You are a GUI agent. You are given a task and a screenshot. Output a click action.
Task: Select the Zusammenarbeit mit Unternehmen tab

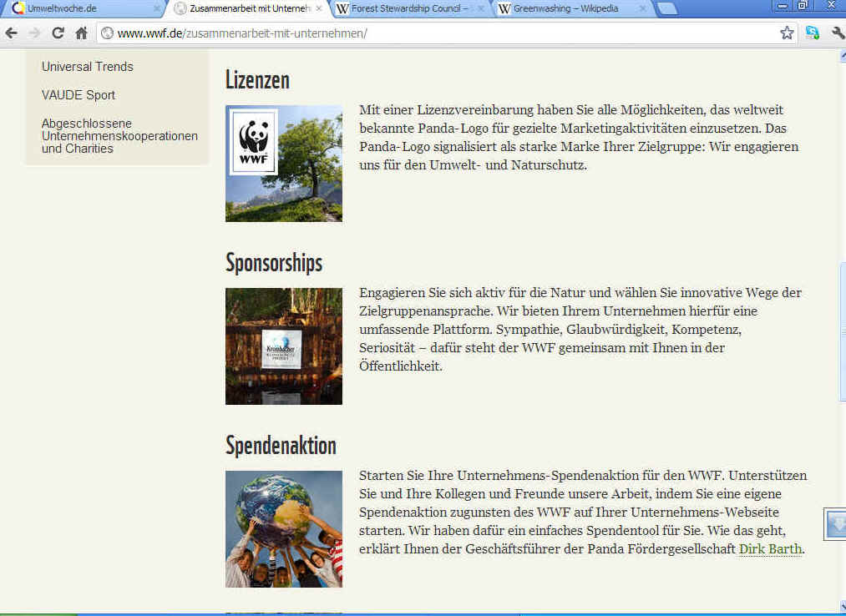(248, 8)
